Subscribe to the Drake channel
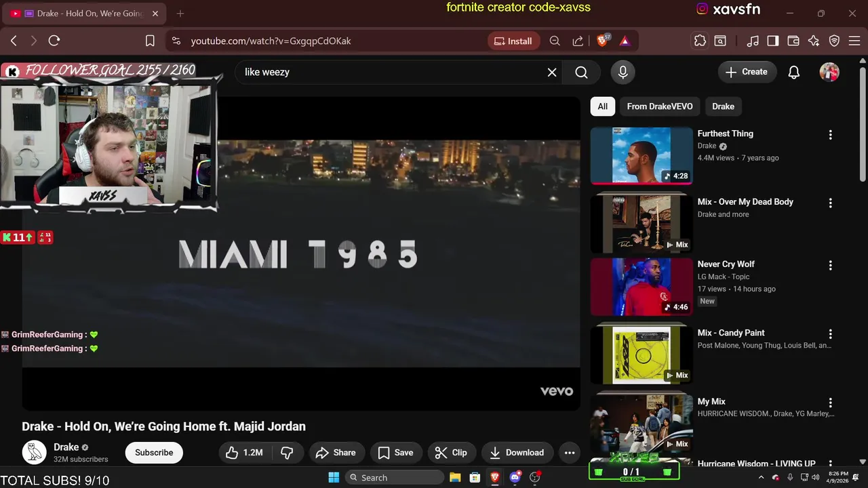 [x=154, y=452]
